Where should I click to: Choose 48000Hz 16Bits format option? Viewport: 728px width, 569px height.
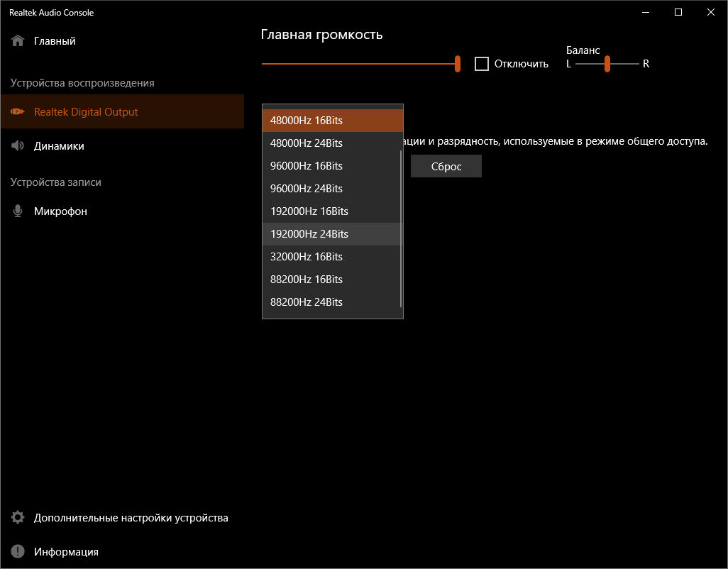tap(333, 120)
